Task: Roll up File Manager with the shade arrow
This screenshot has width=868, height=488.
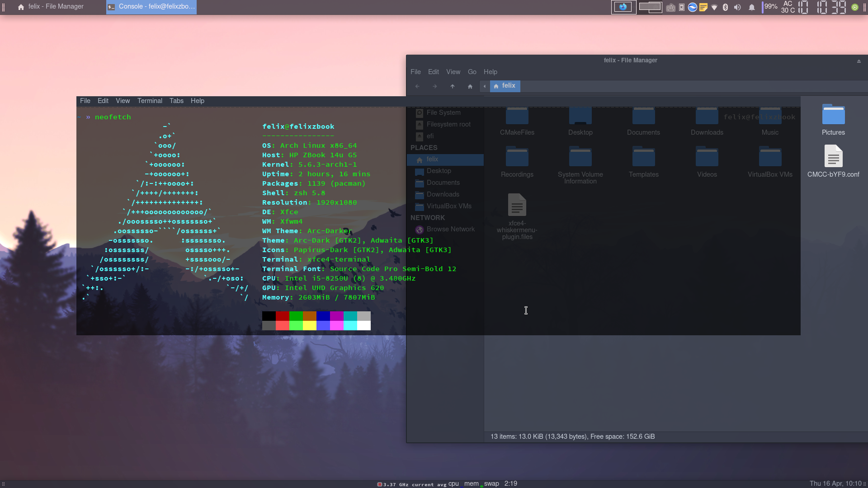Action: 859,60
